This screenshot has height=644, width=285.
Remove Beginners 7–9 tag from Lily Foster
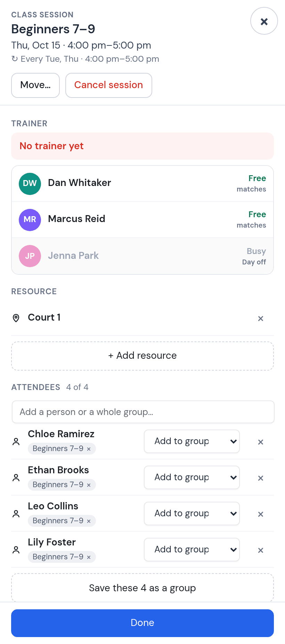(x=89, y=557)
